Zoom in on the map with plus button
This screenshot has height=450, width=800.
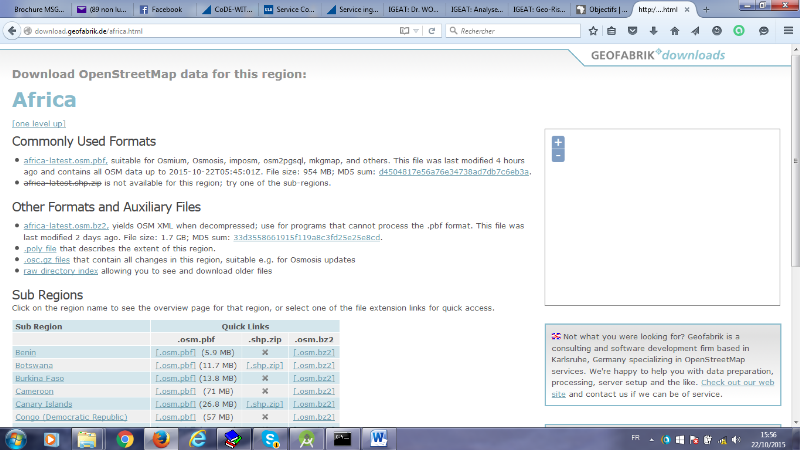558,142
